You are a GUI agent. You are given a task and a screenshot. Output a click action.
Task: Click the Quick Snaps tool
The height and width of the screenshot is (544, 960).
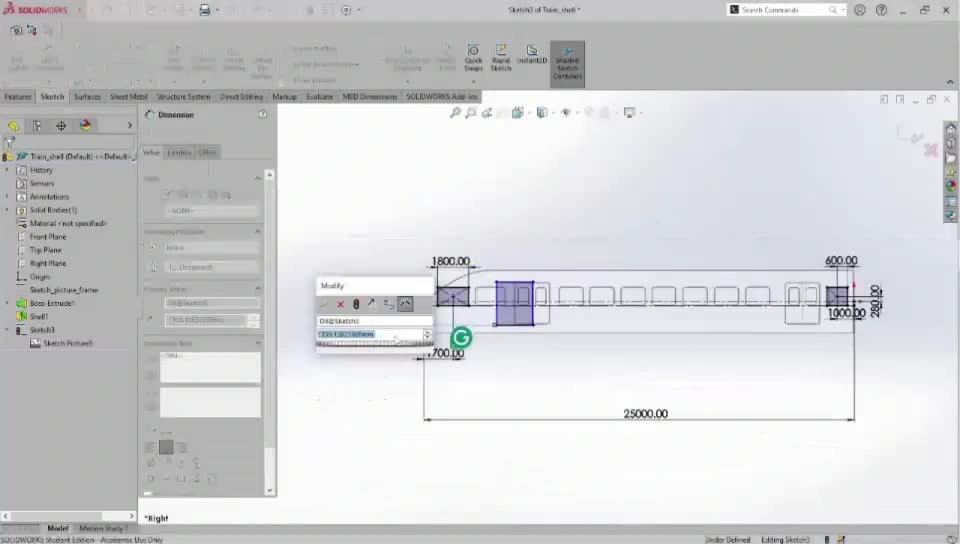coord(473,57)
